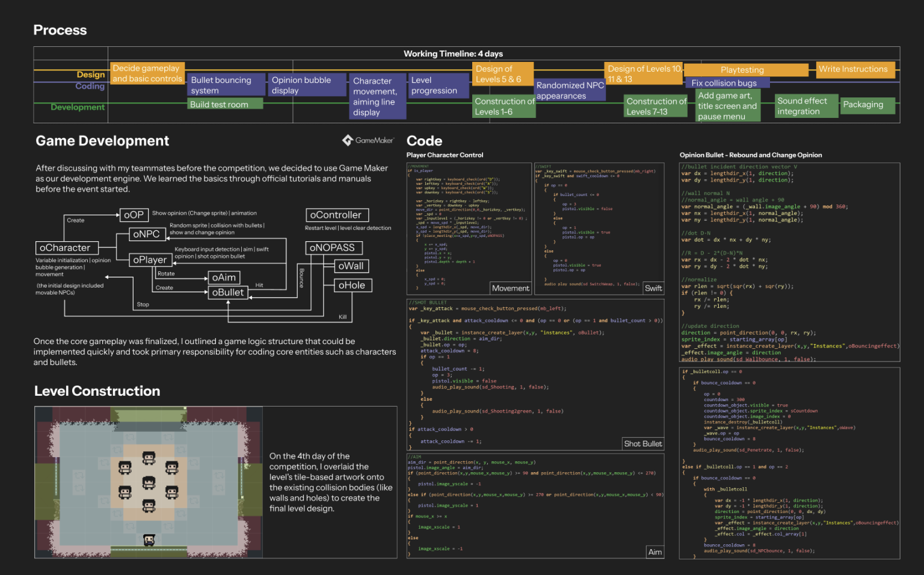Viewport: 924px width, 575px height.
Task: Select the center NPC sprite in the level
Action: [149, 482]
